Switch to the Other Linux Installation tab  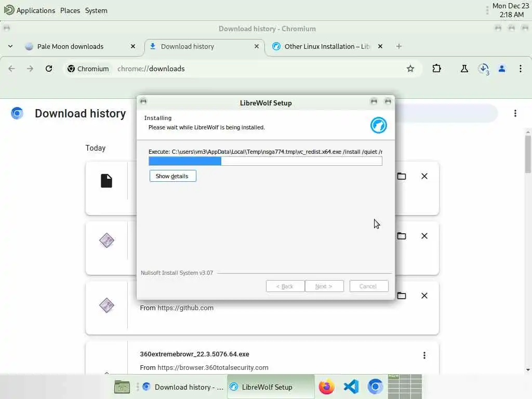pos(327,46)
